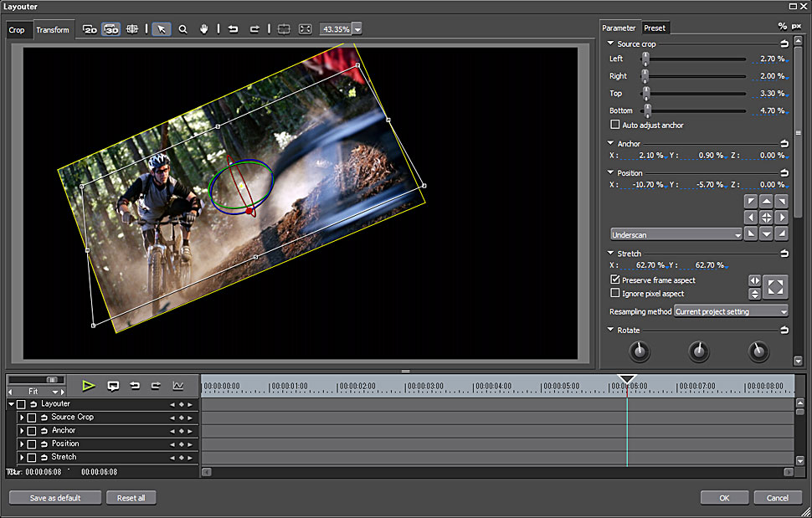Screen dimensions: 812x518
Task: Click the redo arrow in toolbar
Action: 254,29
